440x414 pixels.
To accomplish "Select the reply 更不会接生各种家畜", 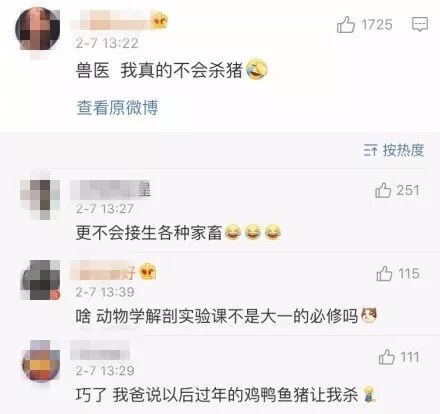I will pyautogui.click(x=178, y=232).
